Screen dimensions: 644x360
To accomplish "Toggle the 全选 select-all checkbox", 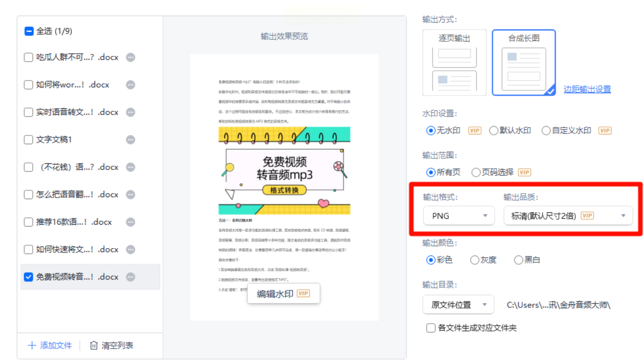I will point(29,31).
